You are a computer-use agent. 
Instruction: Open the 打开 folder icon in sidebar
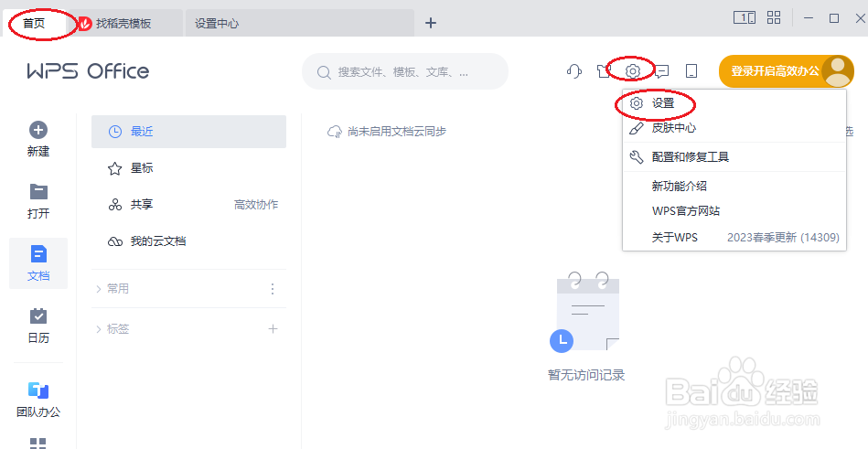(38, 192)
